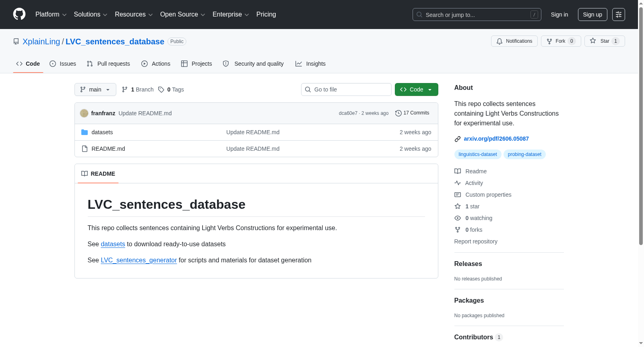Open the Actions tab
This screenshot has height=347, width=644.
click(x=156, y=64)
